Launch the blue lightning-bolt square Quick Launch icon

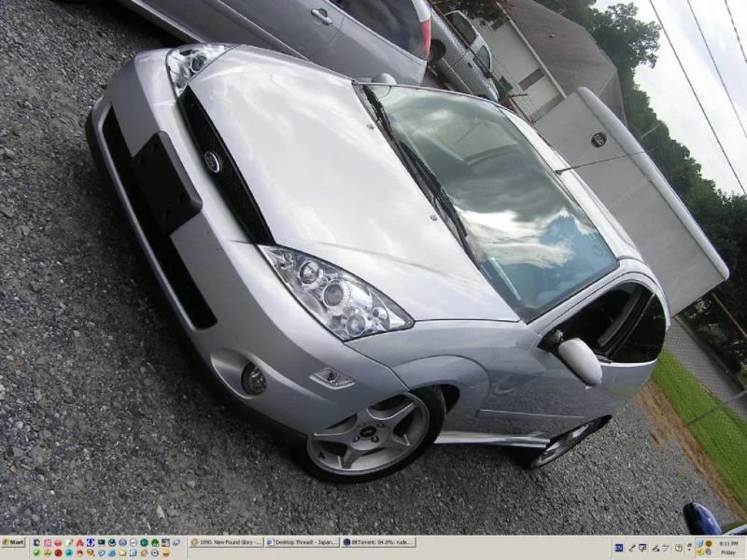(91, 542)
